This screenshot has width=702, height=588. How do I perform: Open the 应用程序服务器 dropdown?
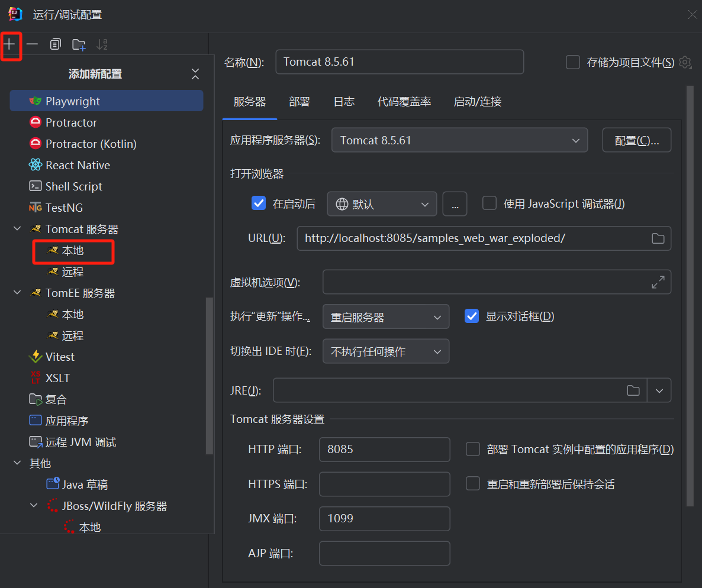coord(459,140)
